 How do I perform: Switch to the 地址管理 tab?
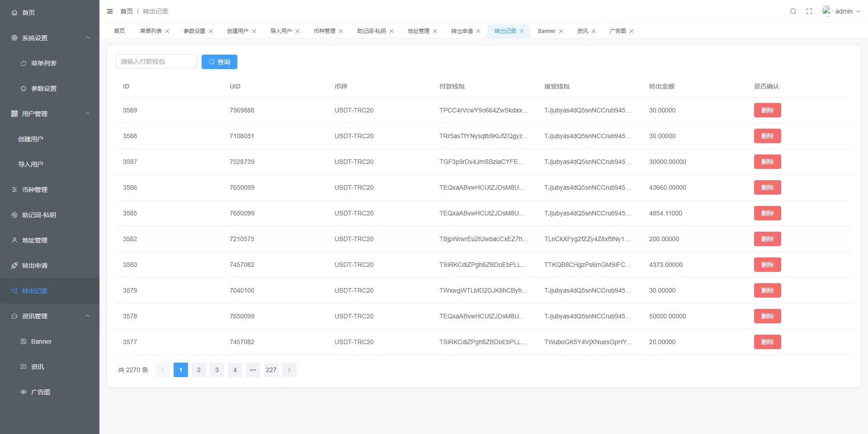pyautogui.click(x=418, y=31)
